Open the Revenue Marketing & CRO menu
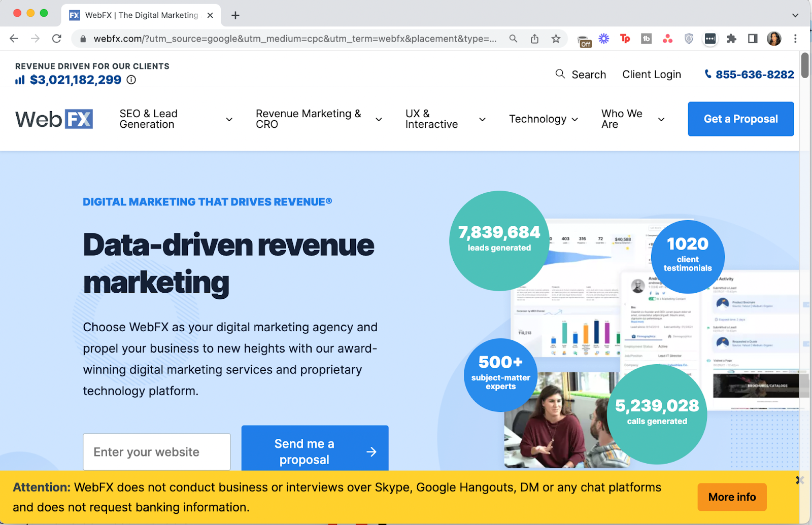Viewport: 812px width, 525px height. coord(309,119)
